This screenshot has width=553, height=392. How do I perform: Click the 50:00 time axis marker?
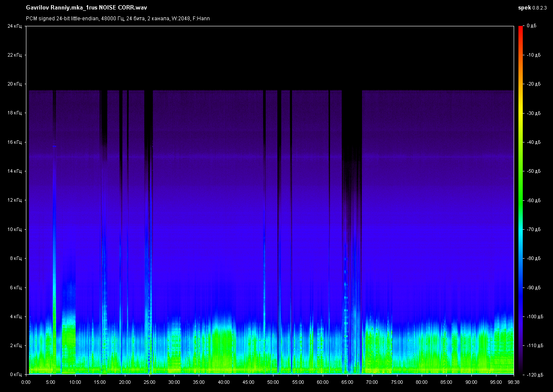[273, 382]
